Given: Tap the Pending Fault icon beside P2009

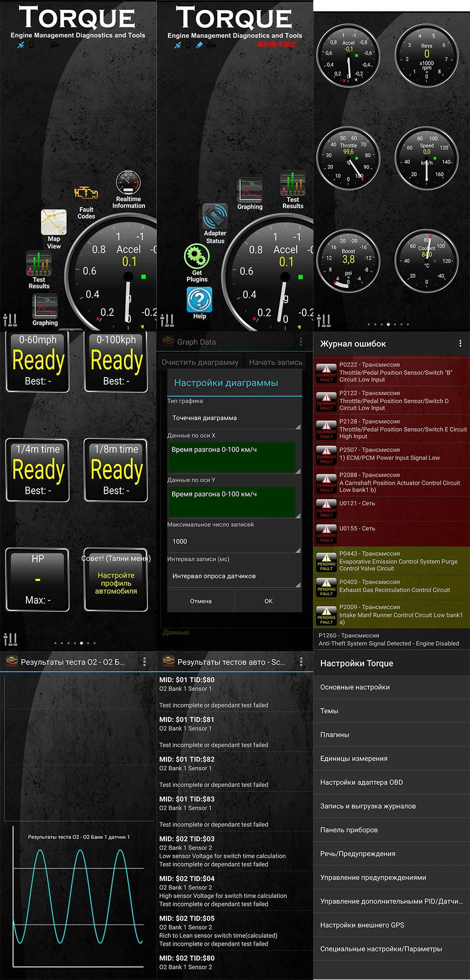Looking at the screenshot, I should [x=326, y=616].
